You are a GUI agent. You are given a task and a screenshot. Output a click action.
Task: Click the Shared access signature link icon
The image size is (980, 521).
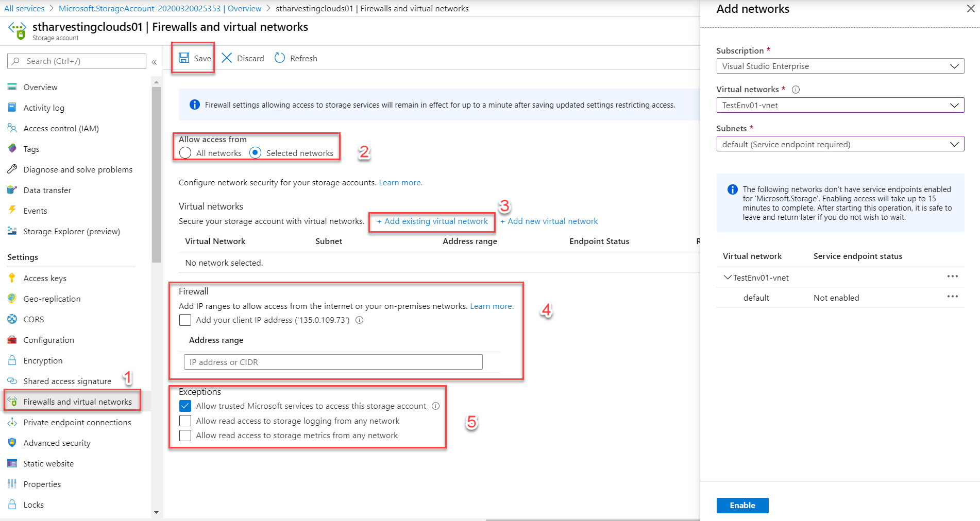pos(12,381)
